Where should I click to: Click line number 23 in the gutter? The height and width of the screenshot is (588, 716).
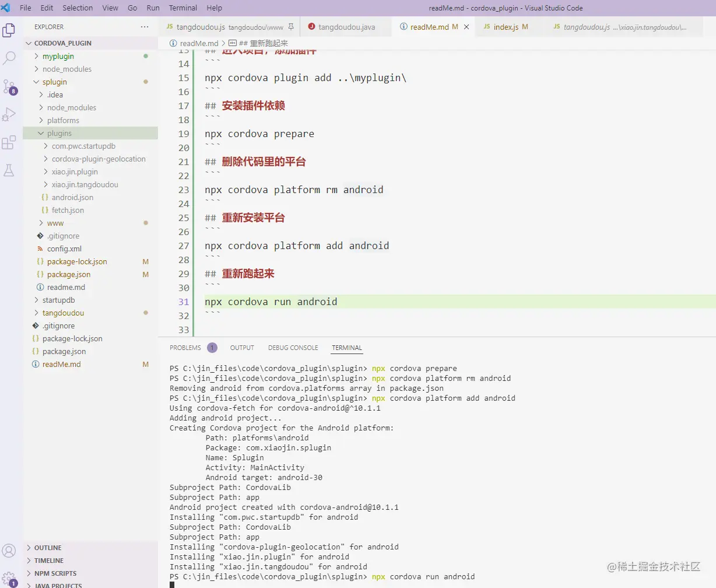184,190
